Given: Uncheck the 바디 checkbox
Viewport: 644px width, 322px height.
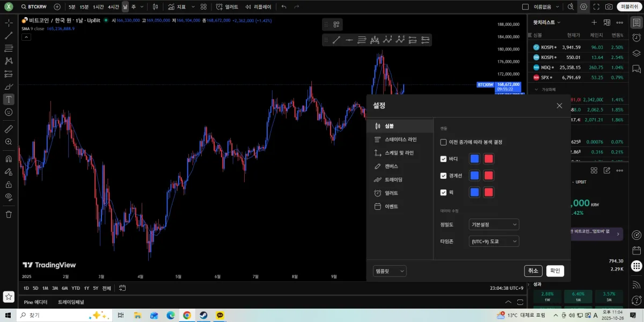Looking at the screenshot, I should point(443,159).
